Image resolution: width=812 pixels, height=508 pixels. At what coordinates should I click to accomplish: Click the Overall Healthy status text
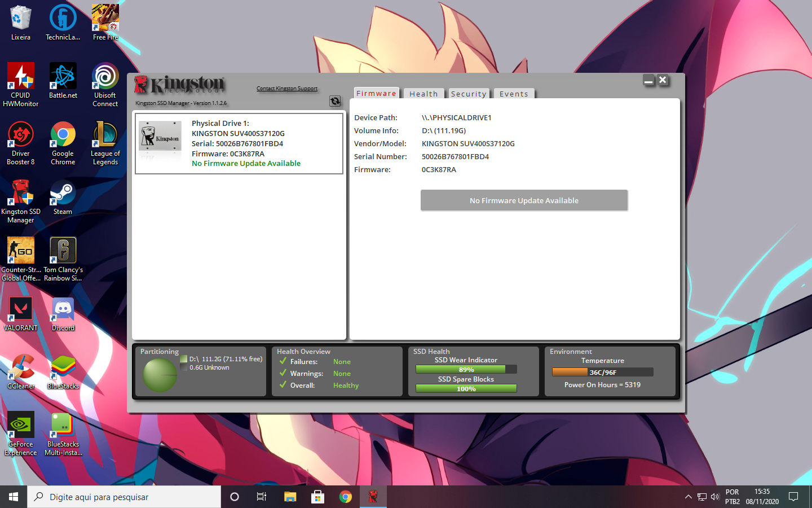346,386
